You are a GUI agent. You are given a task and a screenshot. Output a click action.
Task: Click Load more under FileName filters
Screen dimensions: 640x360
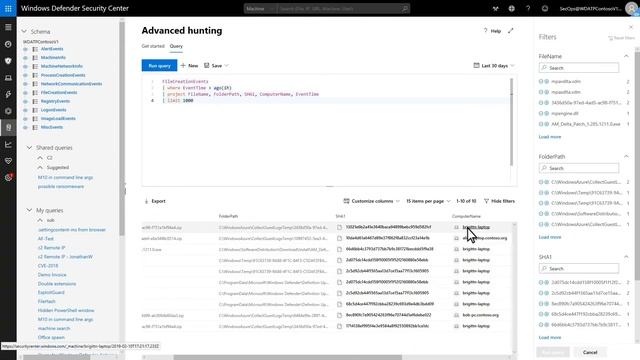550,137
